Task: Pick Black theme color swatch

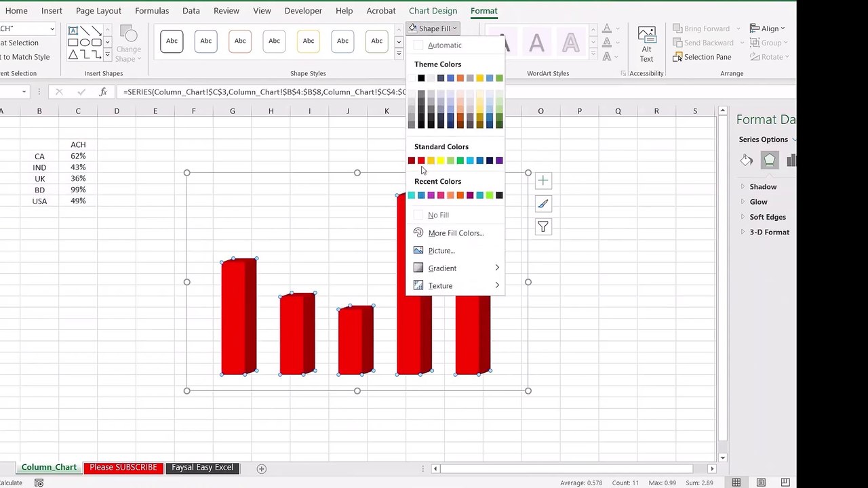Action: (421, 79)
